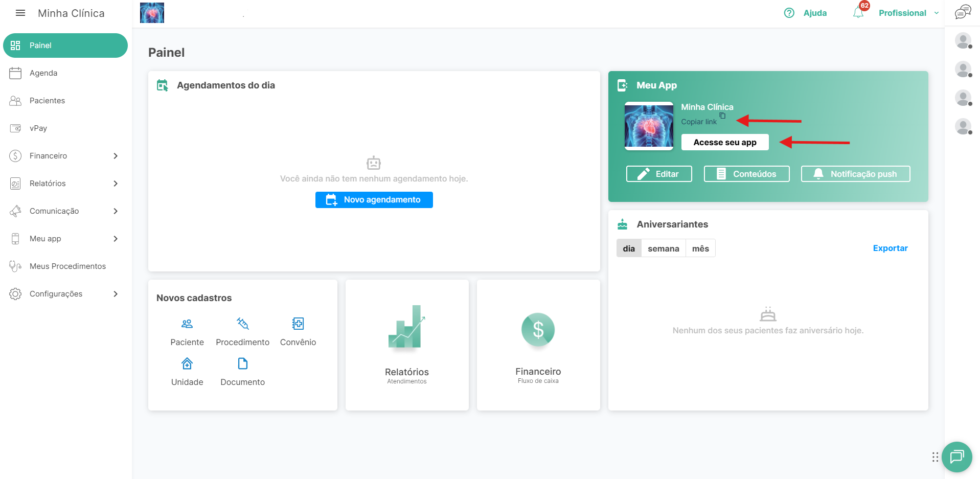Click the Paciente new registration icon
Viewport: 980px width, 479px height.
point(187,324)
